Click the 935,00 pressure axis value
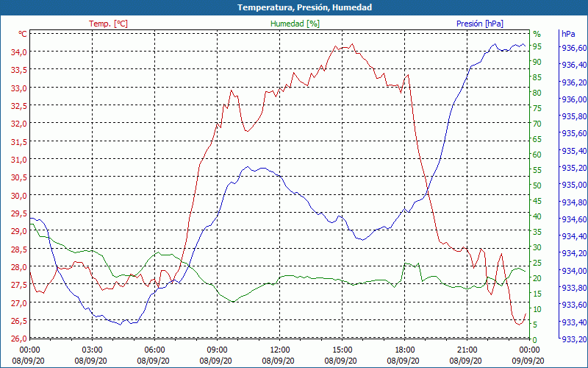Screen dimensions: 588x368 (574, 185)
